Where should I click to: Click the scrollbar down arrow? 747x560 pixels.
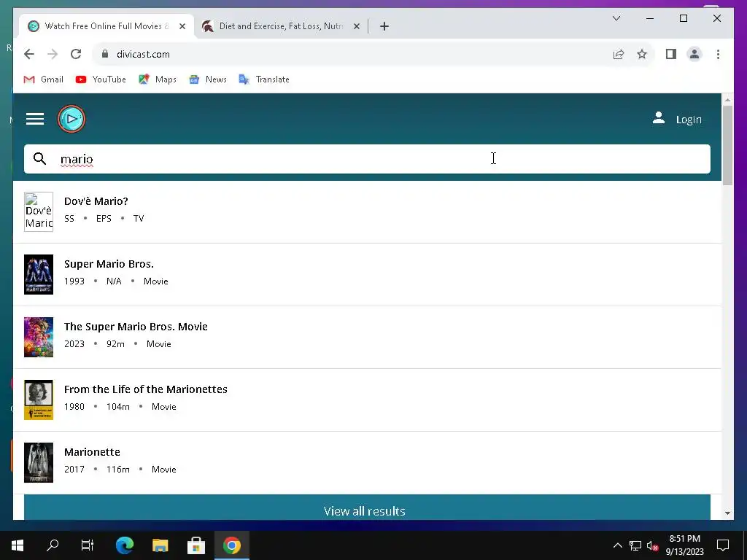(x=727, y=513)
